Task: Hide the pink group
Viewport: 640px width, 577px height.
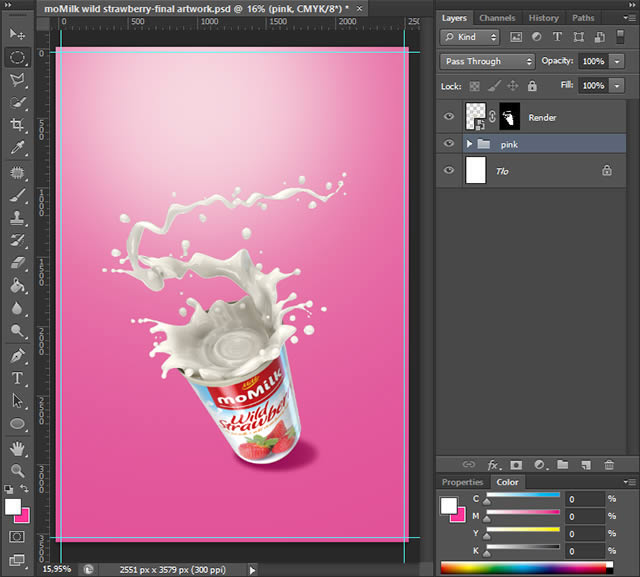Action: pyautogui.click(x=449, y=143)
